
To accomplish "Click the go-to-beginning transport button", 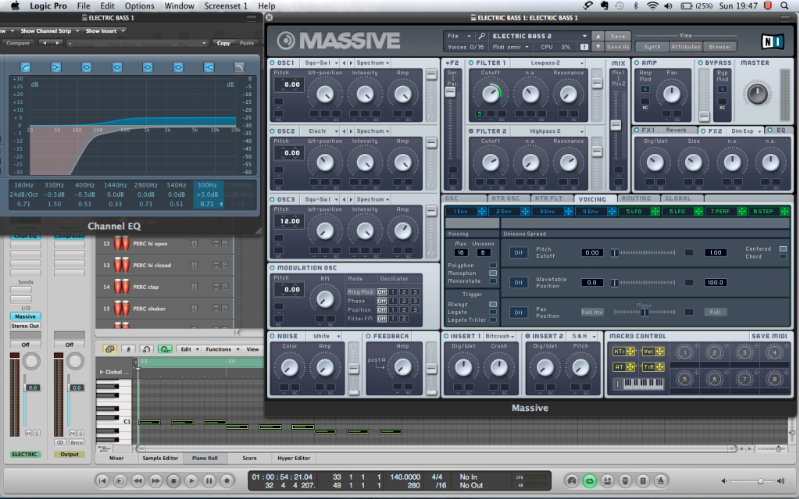I will [102, 480].
